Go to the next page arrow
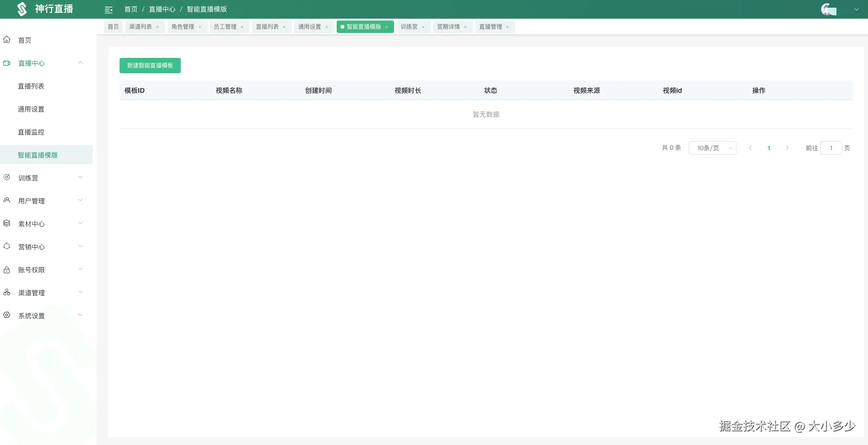 [787, 148]
